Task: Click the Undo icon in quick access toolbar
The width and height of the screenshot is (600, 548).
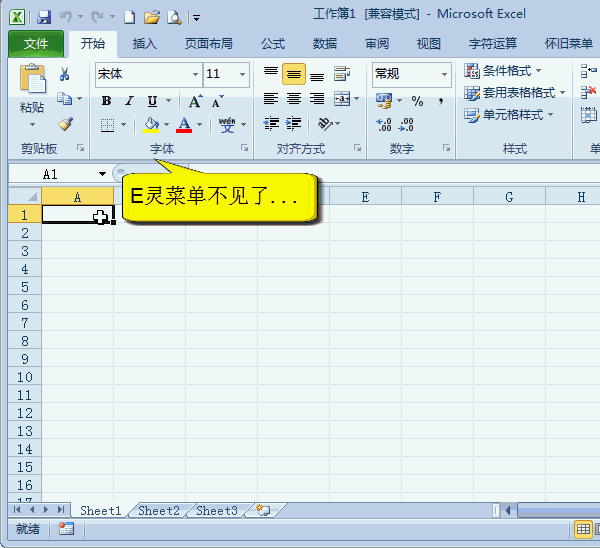Action: click(66, 17)
